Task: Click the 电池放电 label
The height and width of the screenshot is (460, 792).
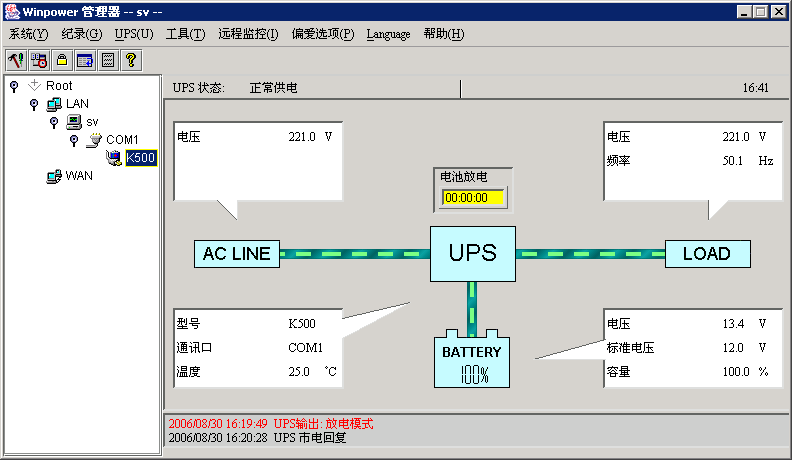Action: tap(464, 177)
